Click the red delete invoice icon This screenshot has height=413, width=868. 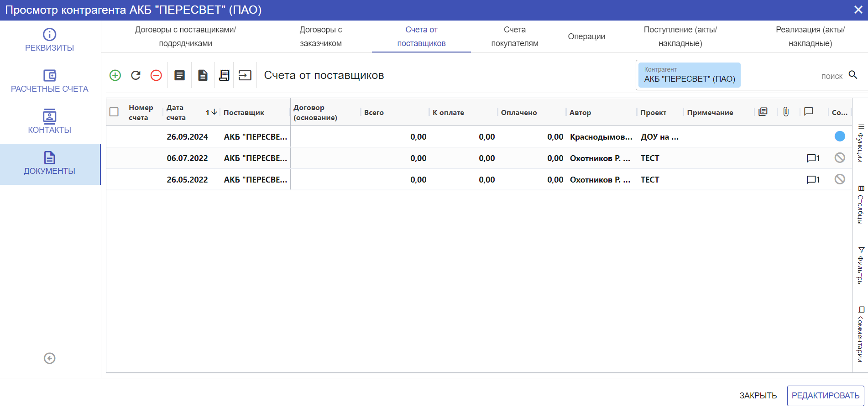156,75
